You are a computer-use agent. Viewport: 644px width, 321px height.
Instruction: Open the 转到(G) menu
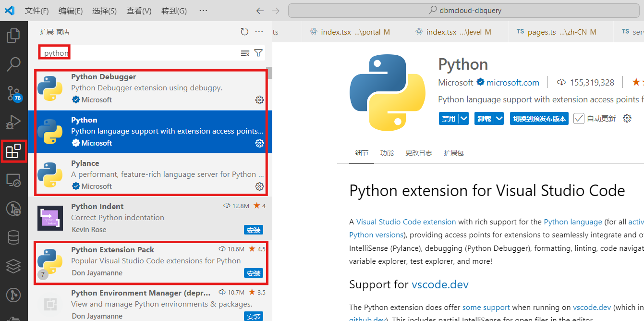pyautogui.click(x=174, y=11)
